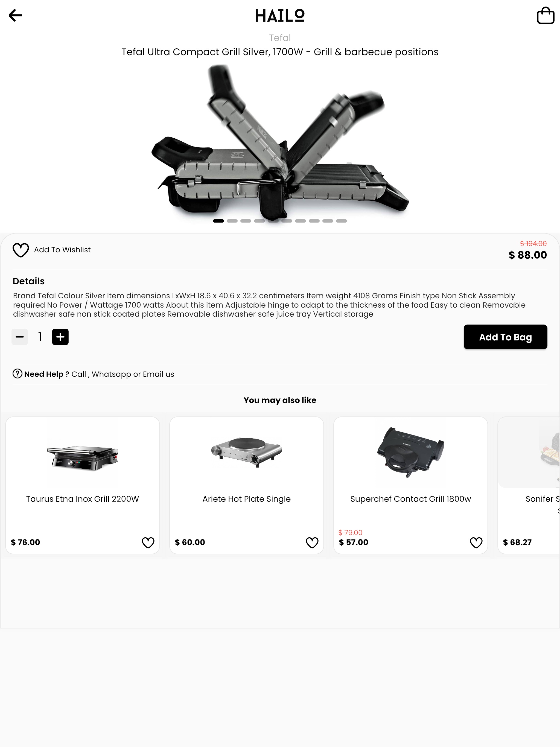Jump to the last carousel indicator dot
Image resolution: width=560 pixels, height=747 pixels.
click(x=342, y=221)
